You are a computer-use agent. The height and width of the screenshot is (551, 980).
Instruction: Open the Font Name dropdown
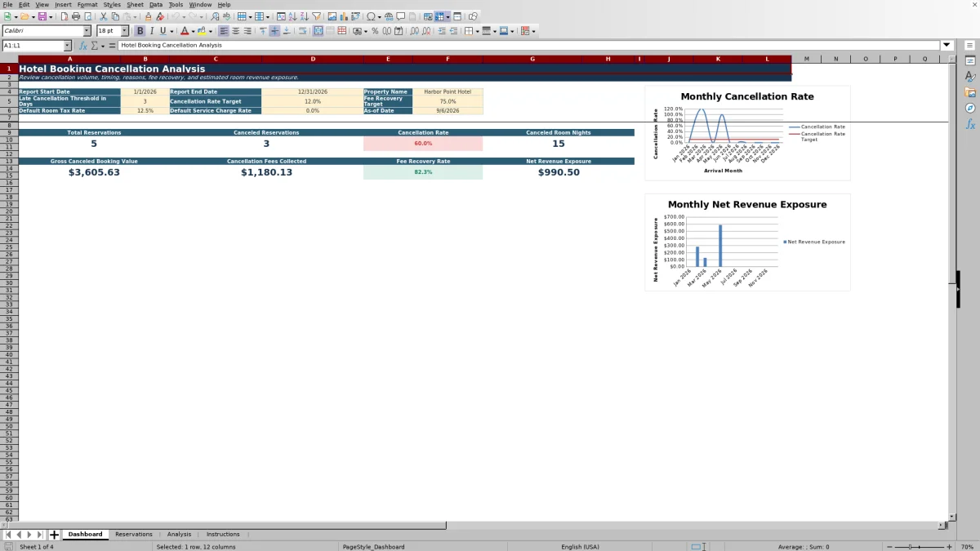pyautogui.click(x=87, y=31)
